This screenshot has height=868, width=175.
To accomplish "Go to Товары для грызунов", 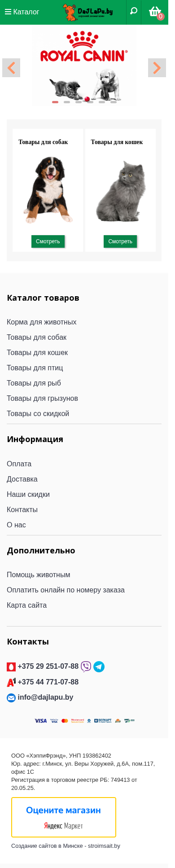I will (43, 399).
